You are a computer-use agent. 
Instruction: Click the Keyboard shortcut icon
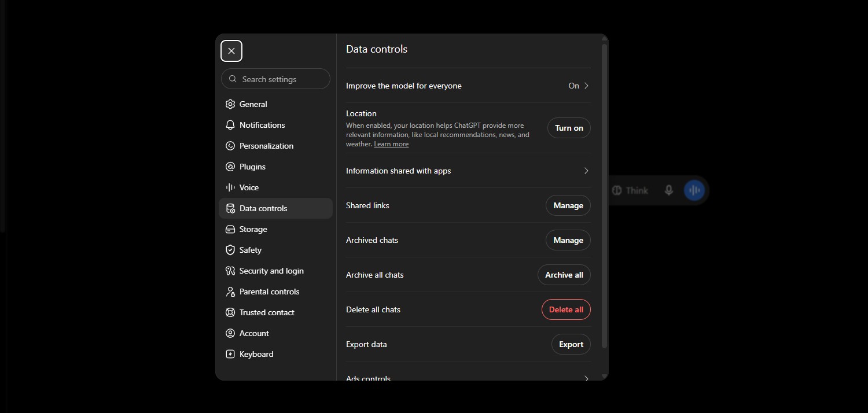click(x=230, y=354)
